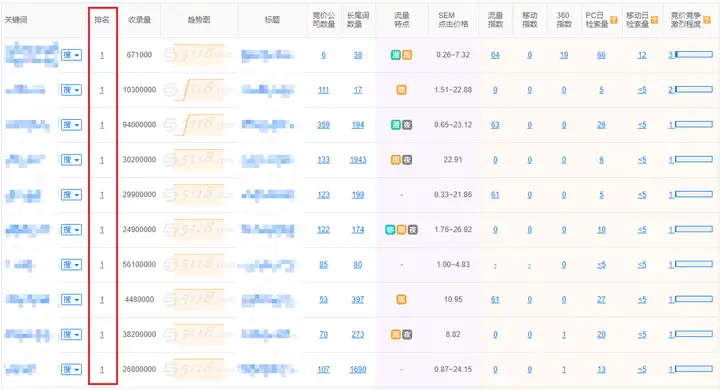Screen dimensions: 720x390
Task: Open long-tail keyword count link 397
Action: tap(358, 300)
